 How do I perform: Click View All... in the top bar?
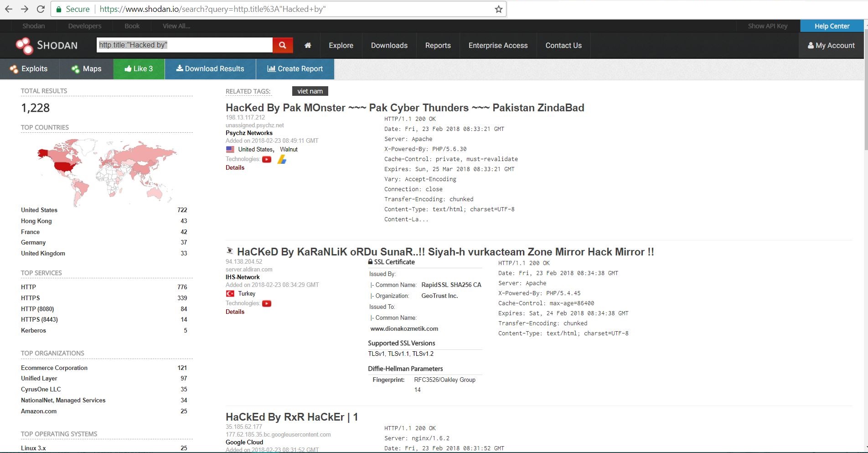[176, 26]
